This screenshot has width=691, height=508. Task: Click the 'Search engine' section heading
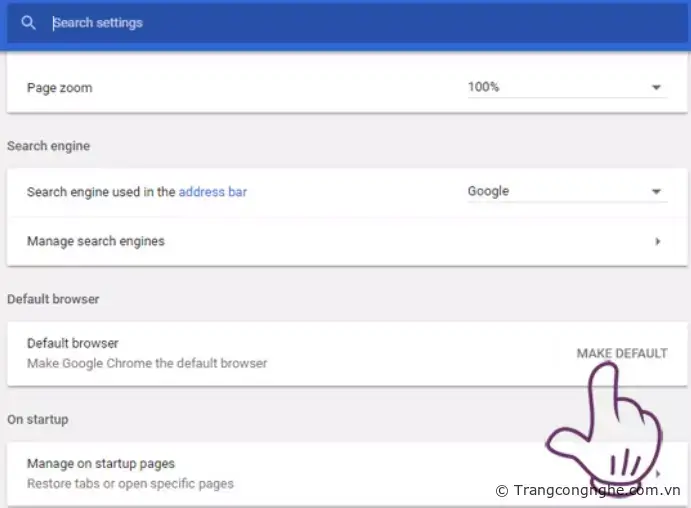tap(48, 146)
